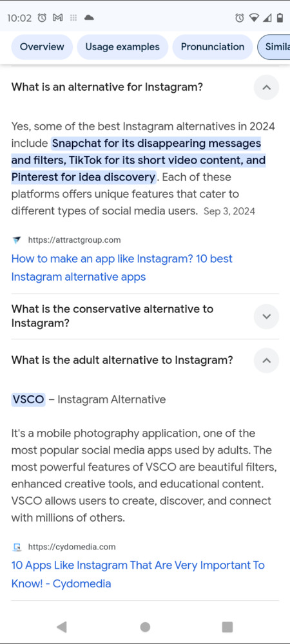290x644 pixels.
Task: Switch to the Overview tab chip
Action: [42, 47]
